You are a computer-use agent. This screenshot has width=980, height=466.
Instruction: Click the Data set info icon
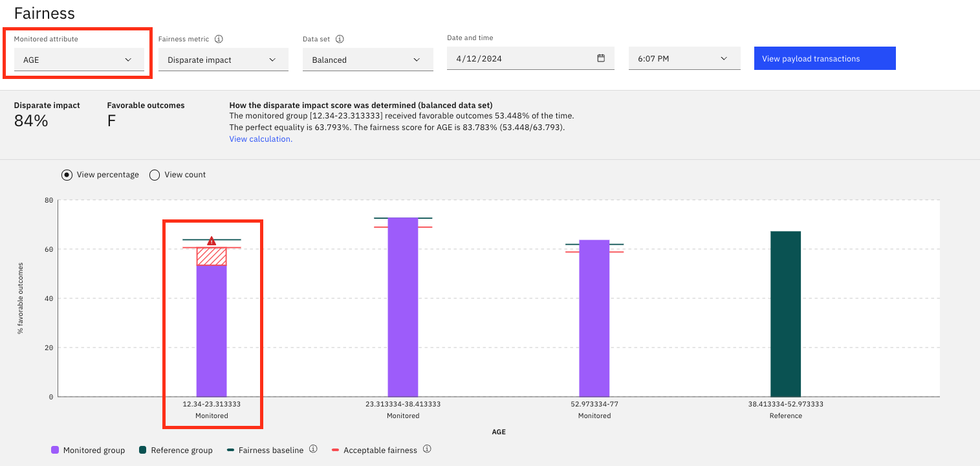340,39
